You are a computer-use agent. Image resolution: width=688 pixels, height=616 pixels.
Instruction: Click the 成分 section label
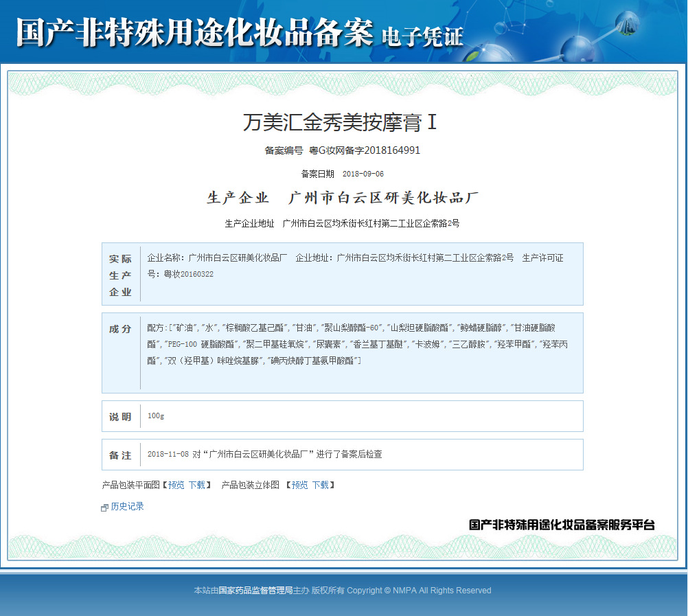[x=120, y=329]
